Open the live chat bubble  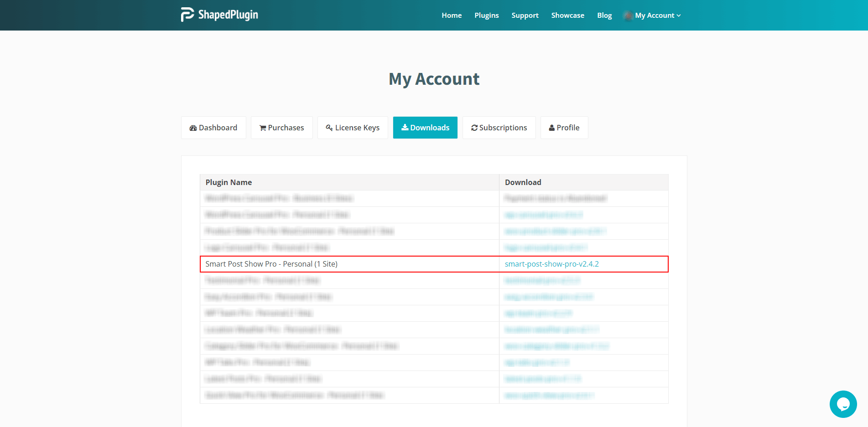(x=843, y=404)
